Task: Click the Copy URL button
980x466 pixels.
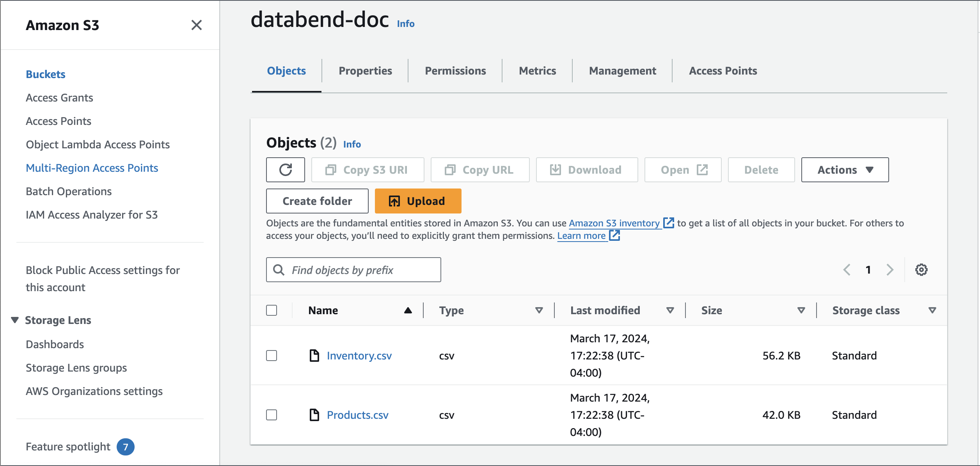Action: point(480,170)
